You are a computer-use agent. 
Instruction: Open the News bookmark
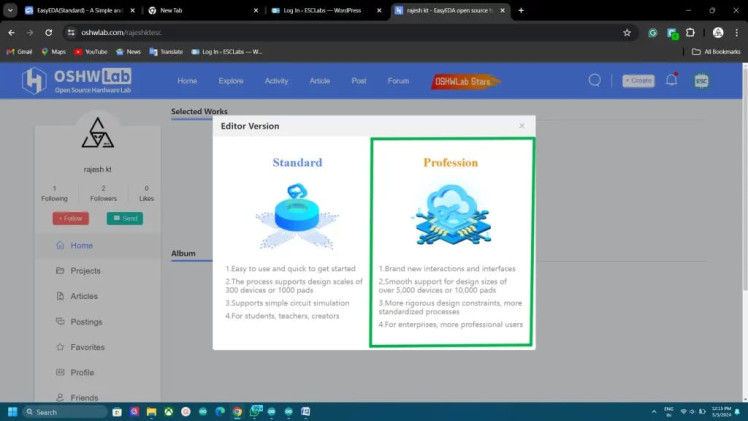pyautogui.click(x=128, y=51)
